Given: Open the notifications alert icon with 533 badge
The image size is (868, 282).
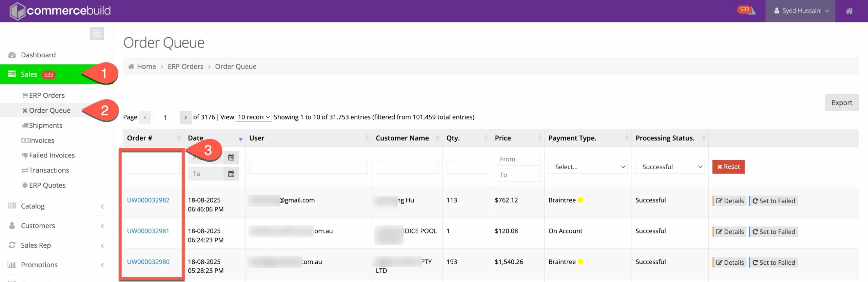Looking at the screenshot, I should (x=747, y=11).
